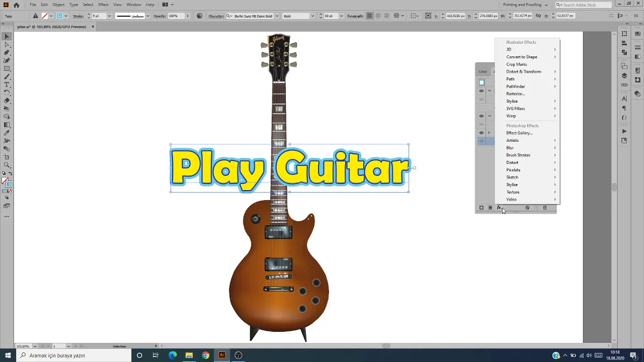Click Search Adobe Stock field
This screenshot has height=362, width=644.
584,5
